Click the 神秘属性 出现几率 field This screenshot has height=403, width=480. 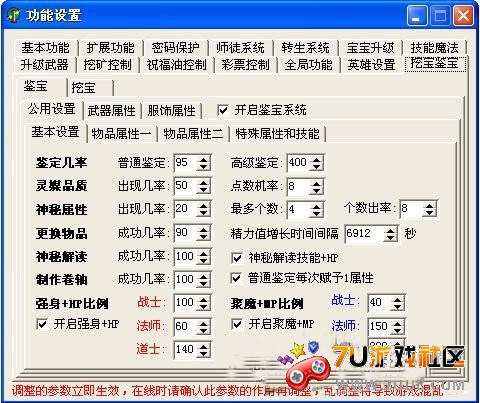coord(185,209)
